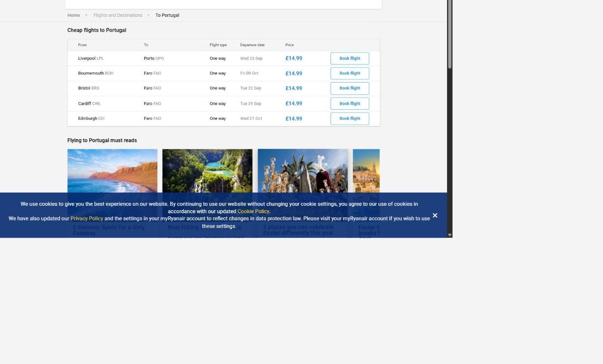Select the Cardiff CWL origin cell
The image size is (603, 364).
pyautogui.click(x=90, y=103)
